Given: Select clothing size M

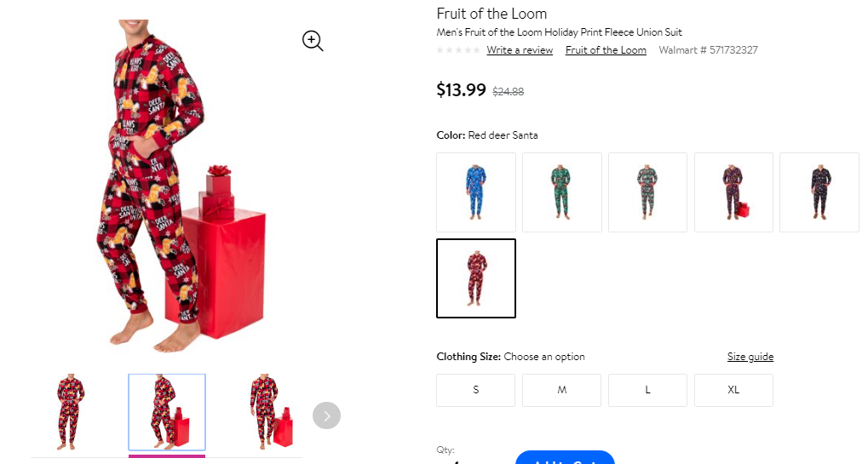Looking at the screenshot, I should point(562,390).
